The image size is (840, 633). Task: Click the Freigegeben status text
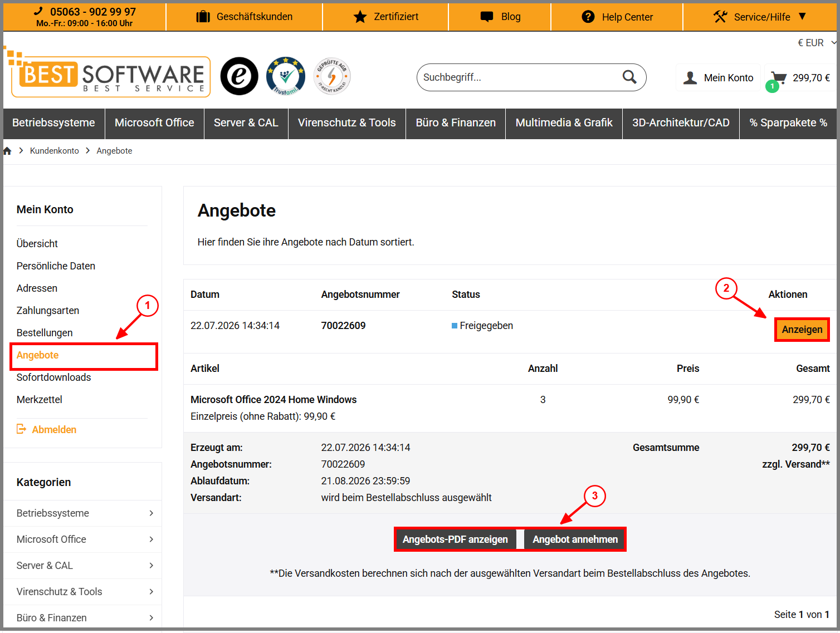pyautogui.click(x=486, y=326)
